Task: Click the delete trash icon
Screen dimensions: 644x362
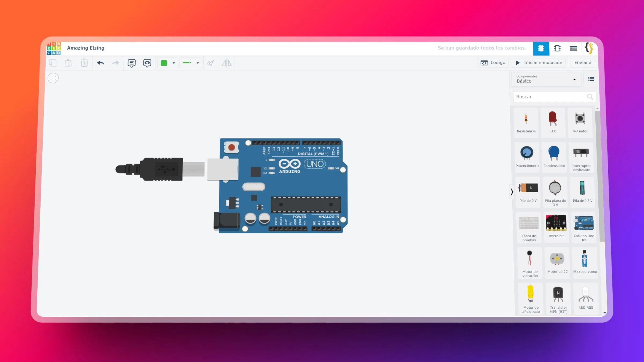Action: coord(84,63)
